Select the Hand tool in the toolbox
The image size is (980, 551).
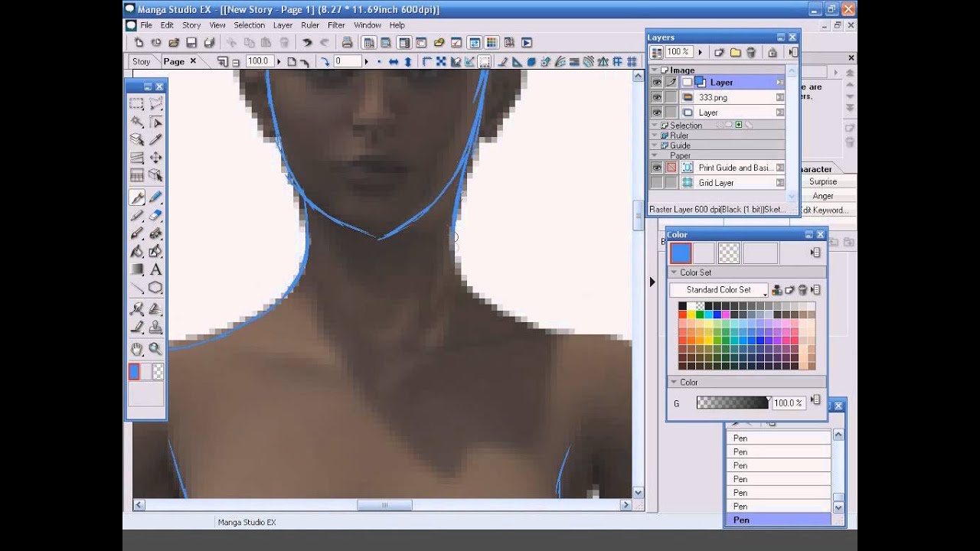pyautogui.click(x=137, y=349)
